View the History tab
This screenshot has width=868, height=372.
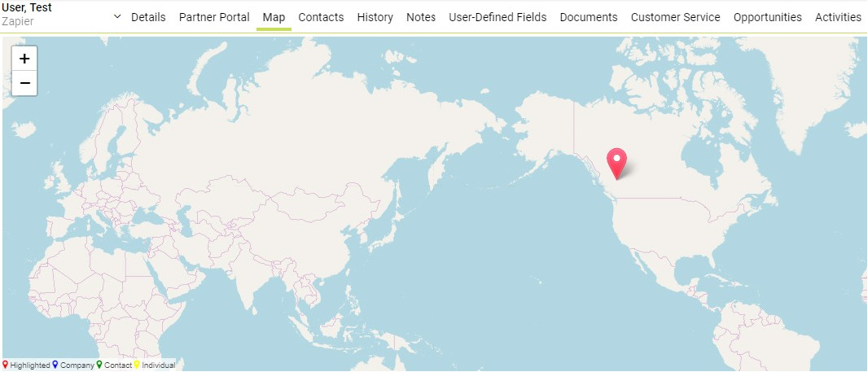[x=375, y=17]
